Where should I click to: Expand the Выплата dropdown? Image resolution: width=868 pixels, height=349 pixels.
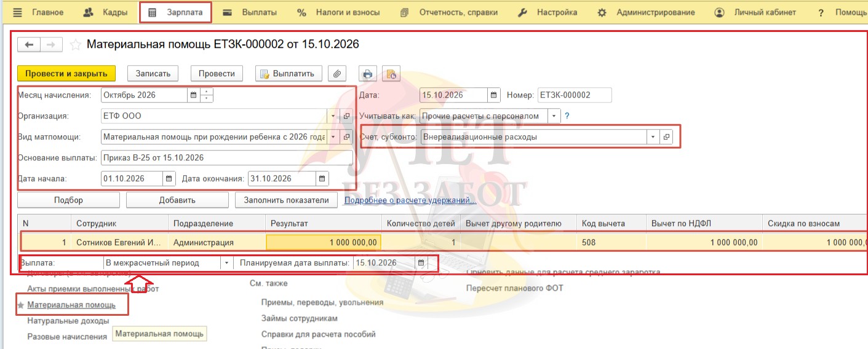click(226, 263)
